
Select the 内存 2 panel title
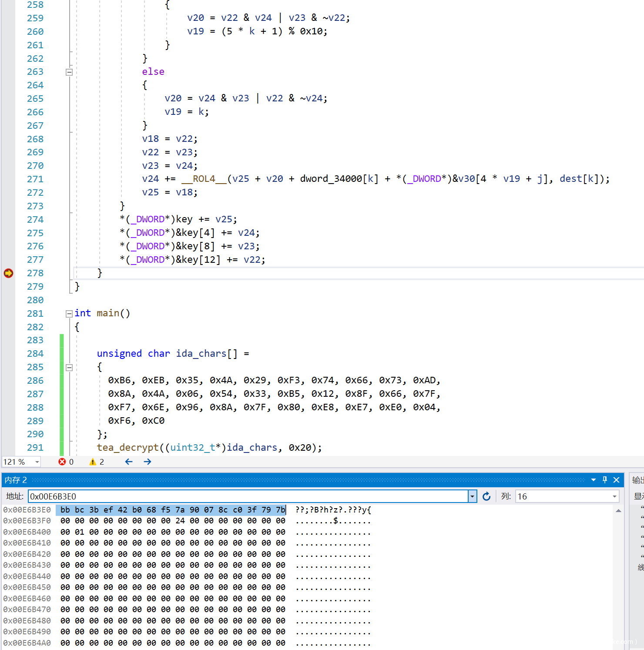tap(16, 480)
